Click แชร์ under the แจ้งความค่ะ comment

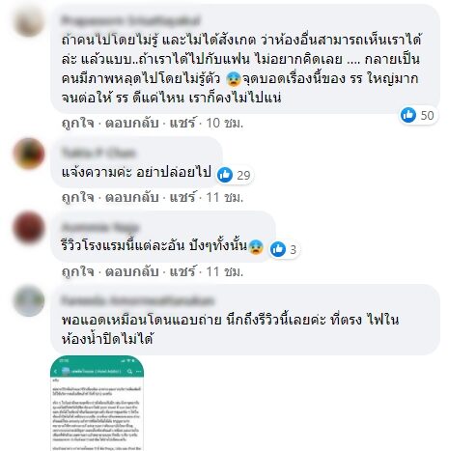pos(182,197)
